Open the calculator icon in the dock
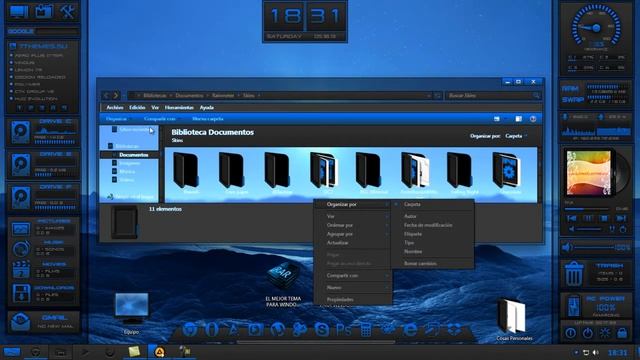The image size is (640, 360). click(365, 329)
